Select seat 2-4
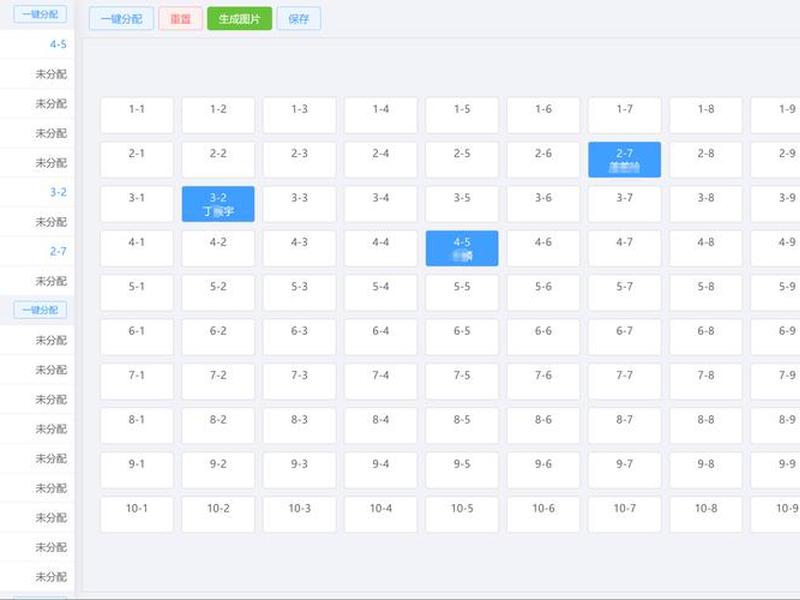The height and width of the screenshot is (600, 800). (381, 160)
